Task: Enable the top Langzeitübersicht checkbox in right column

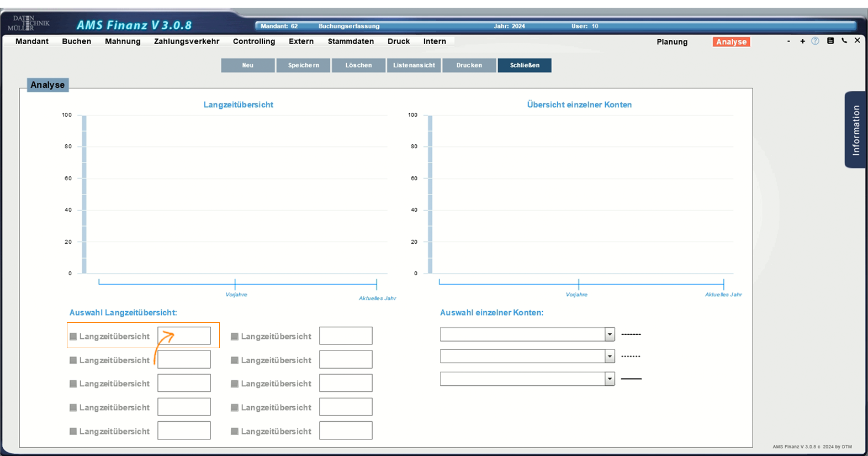Action: pos(235,336)
